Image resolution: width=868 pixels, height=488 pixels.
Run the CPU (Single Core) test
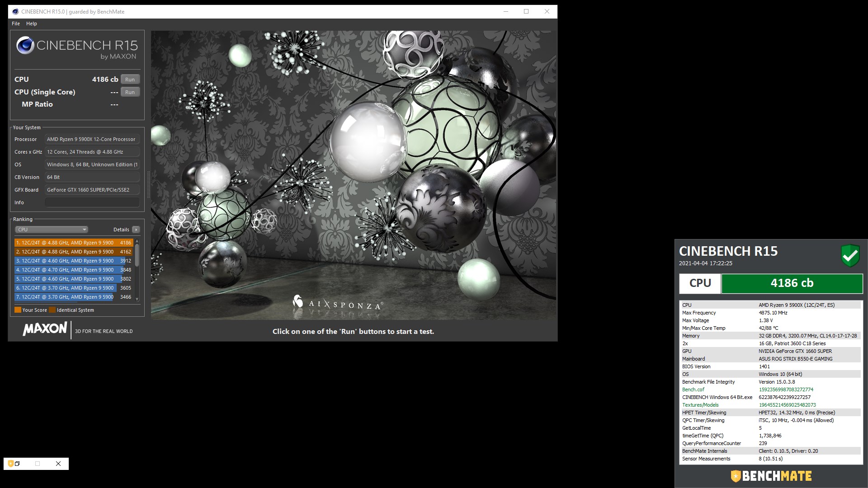130,92
